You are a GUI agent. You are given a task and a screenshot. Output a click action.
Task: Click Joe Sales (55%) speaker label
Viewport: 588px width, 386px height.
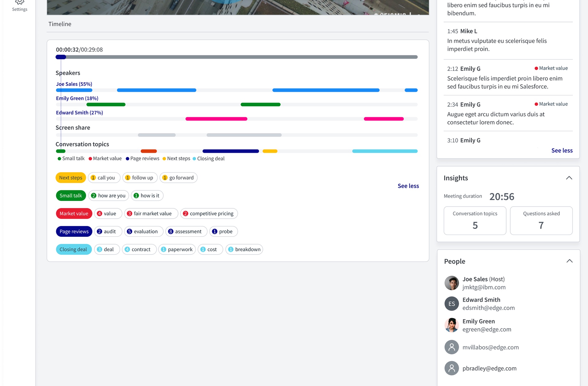pos(74,84)
